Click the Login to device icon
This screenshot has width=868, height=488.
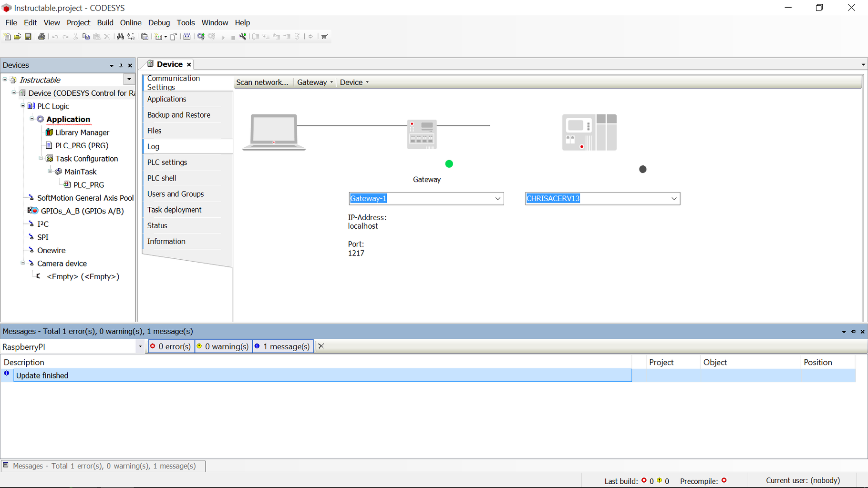click(200, 37)
